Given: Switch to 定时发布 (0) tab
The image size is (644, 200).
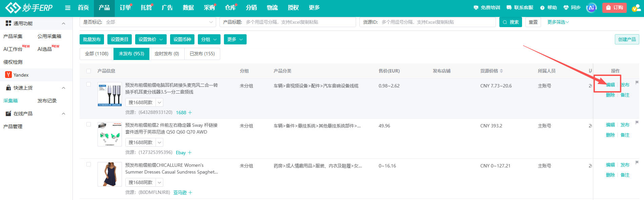Looking at the screenshot, I should [167, 54].
